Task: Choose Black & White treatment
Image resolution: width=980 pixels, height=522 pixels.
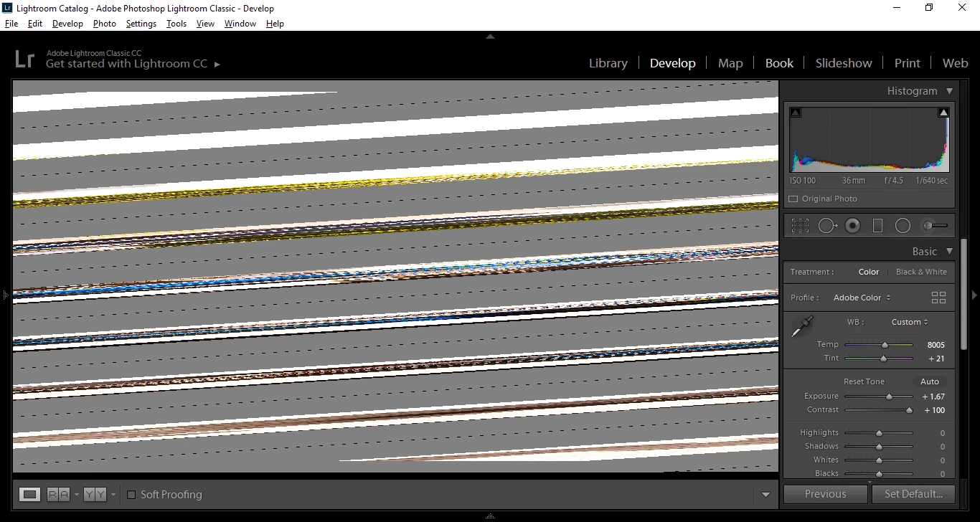Action: click(921, 272)
